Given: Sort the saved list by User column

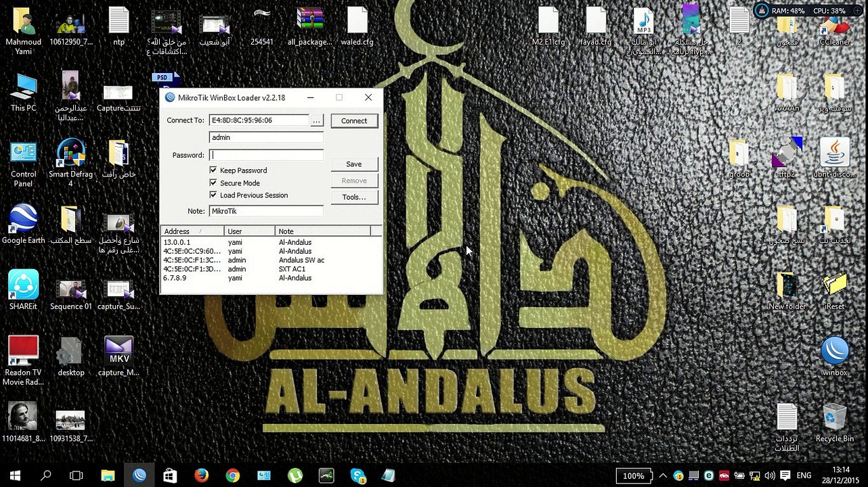Looking at the screenshot, I should click(x=249, y=231).
